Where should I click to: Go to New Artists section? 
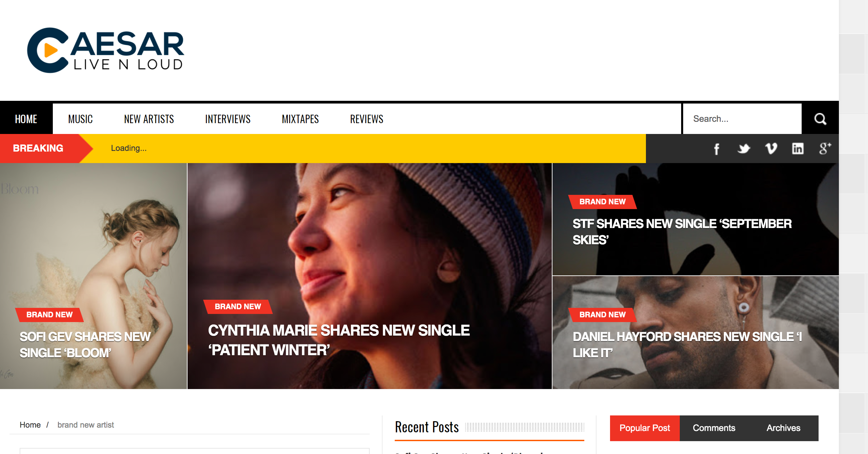[149, 119]
